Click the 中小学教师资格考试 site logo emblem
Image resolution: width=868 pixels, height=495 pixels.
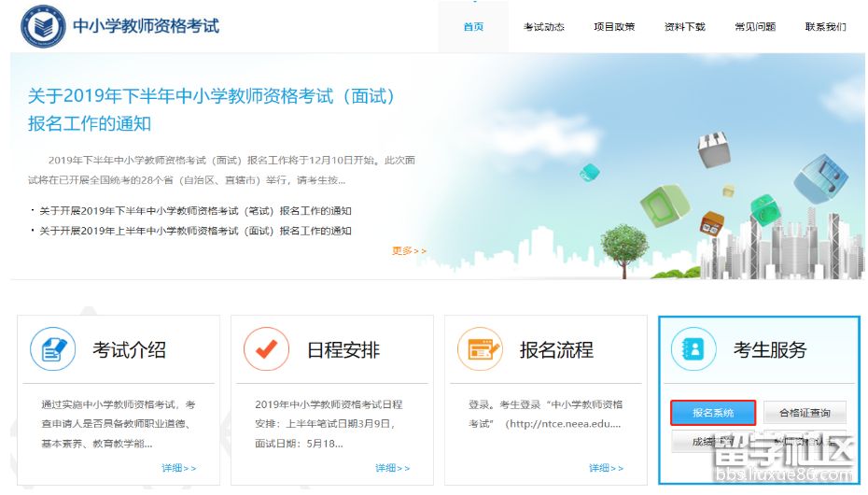point(43,26)
